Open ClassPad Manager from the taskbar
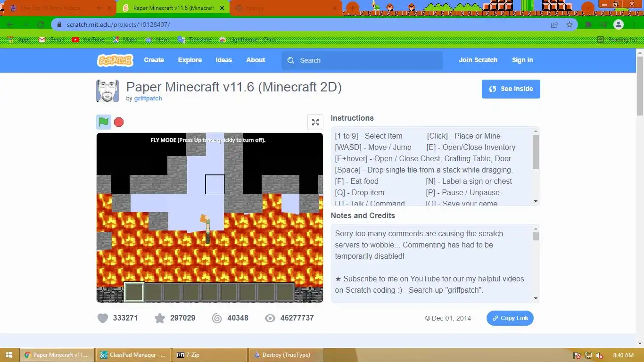Screen dimensions: 644x362 pos(134,355)
